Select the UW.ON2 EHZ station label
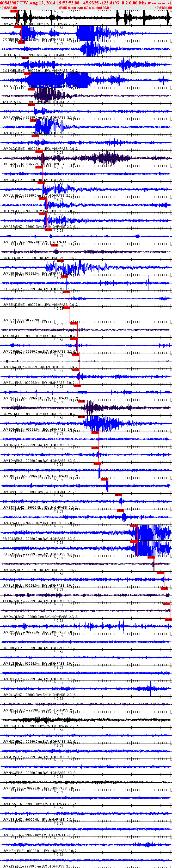 [39, 445]
